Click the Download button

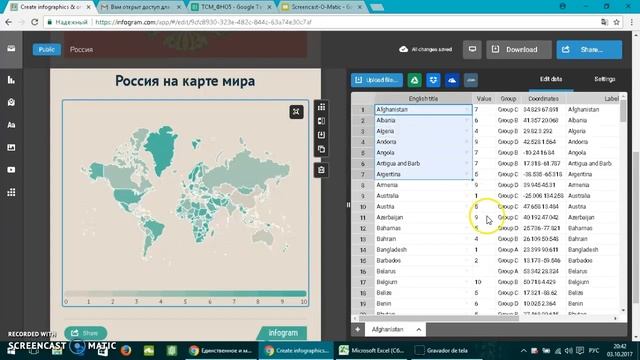point(519,49)
